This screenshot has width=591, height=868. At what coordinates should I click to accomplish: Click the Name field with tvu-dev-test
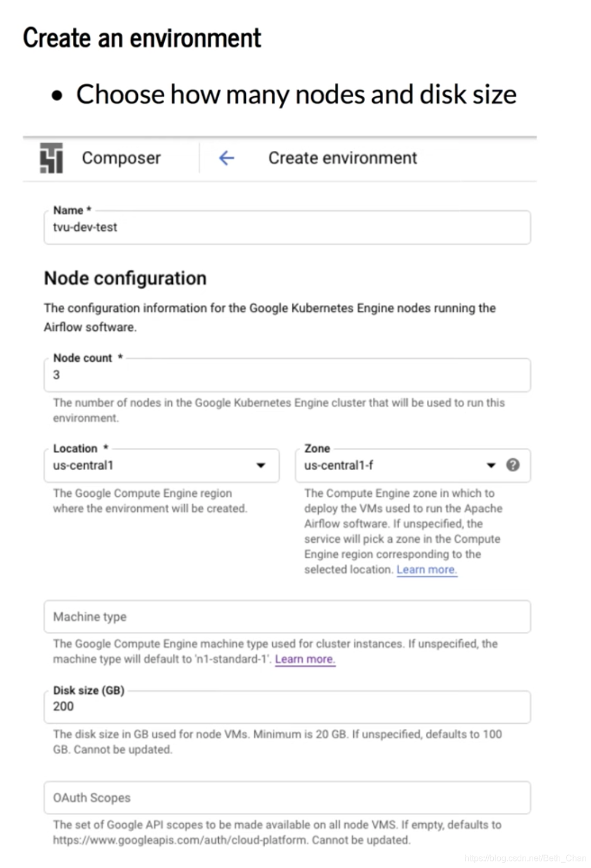point(287,228)
